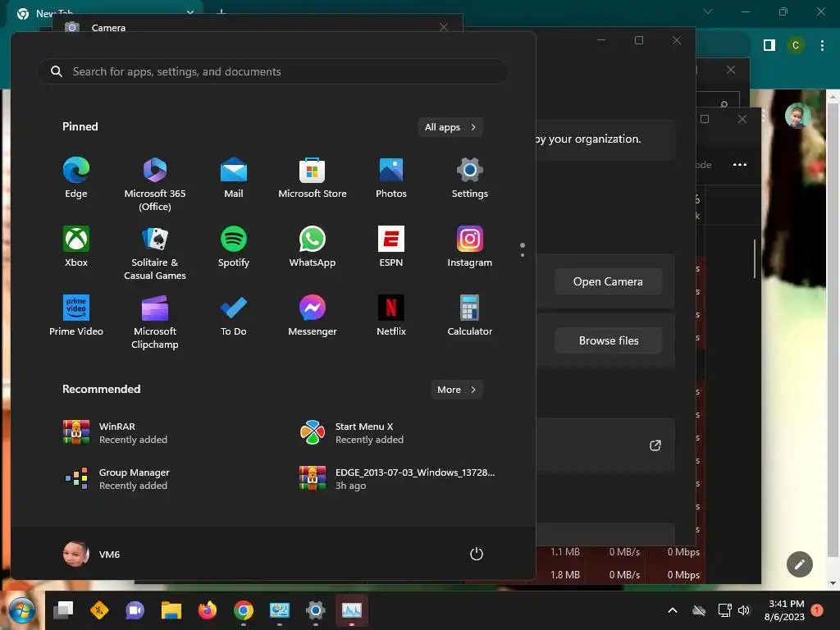The width and height of the screenshot is (840, 630).
Task: Go to next page of pinned apps
Action: point(523,255)
